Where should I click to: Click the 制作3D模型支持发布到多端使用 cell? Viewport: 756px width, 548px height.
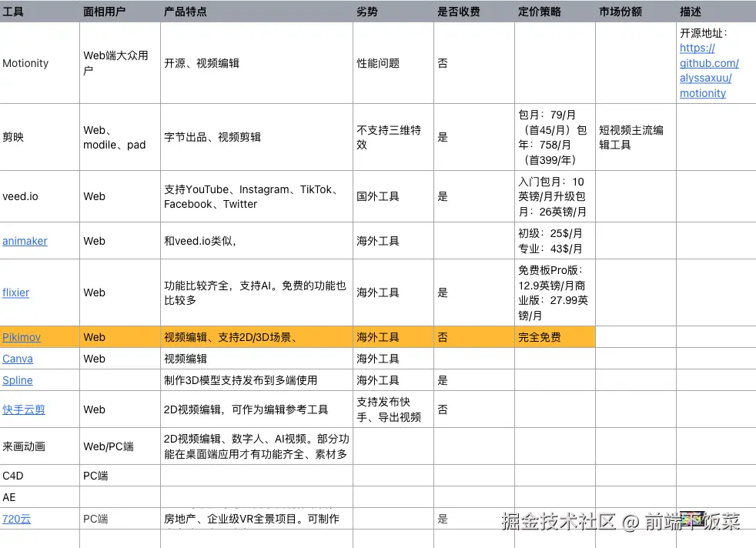(256, 380)
